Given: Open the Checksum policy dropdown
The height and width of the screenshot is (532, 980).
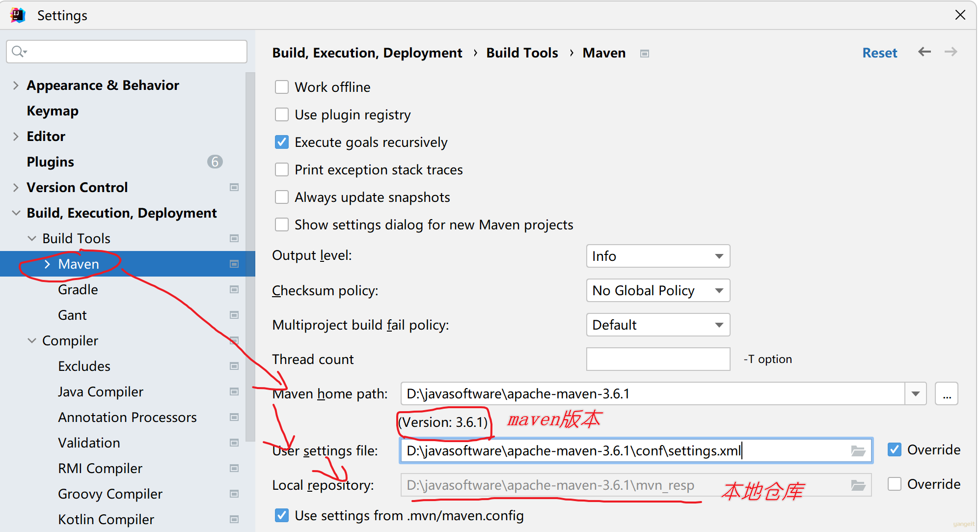Looking at the screenshot, I should pyautogui.click(x=658, y=290).
